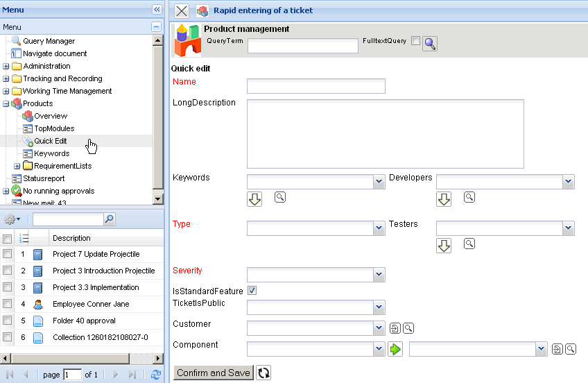Refresh the list with the pager refresh icon

click(156, 375)
